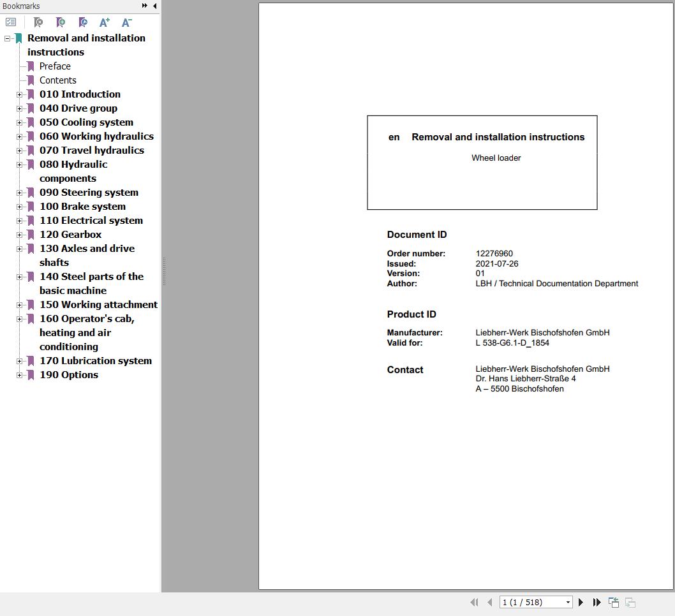Click the issued date 2021-07-26
The width and height of the screenshot is (675, 616).
coord(497,264)
